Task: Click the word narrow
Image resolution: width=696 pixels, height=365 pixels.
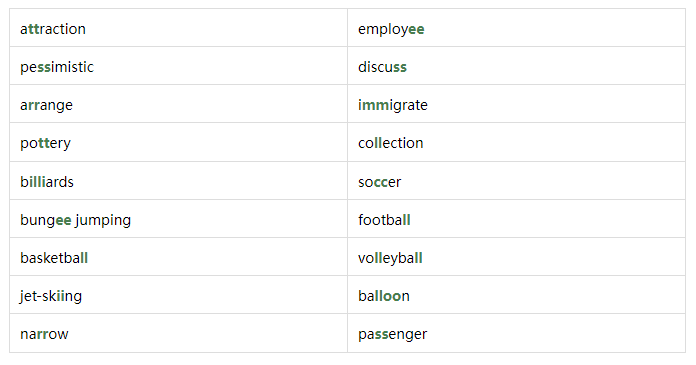Action: (x=44, y=334)
